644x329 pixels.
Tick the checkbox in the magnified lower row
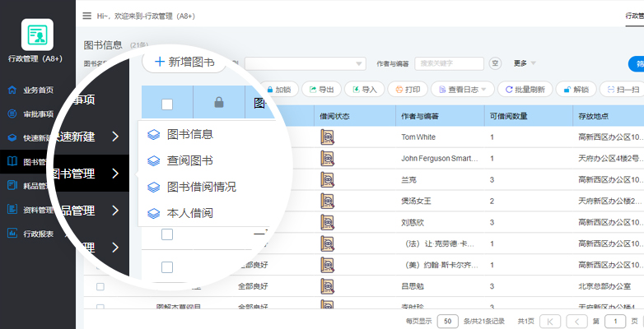[167, 267]
